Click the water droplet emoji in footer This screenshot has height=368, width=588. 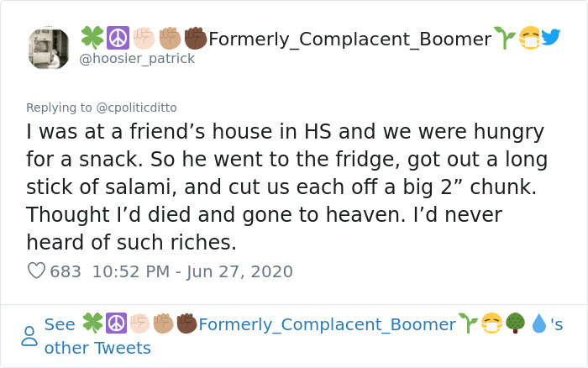(539, 323)
